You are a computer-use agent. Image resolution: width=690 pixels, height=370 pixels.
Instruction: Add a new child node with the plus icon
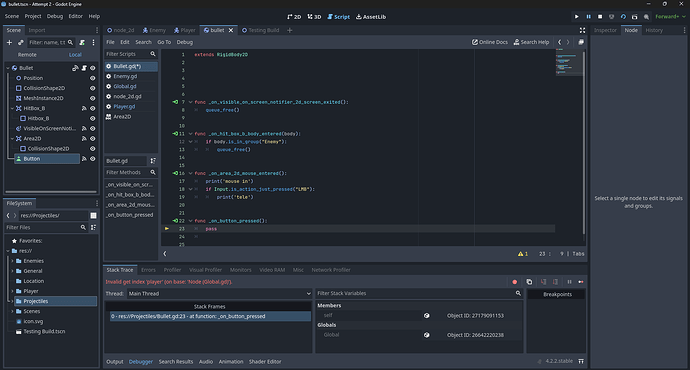point(9,43)
